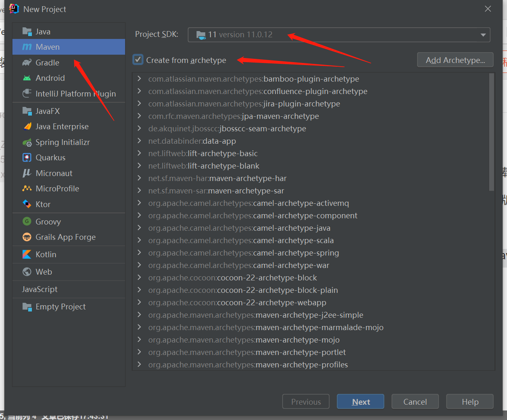Click Add Archetype button
This screenshot has width=507, height=420.
pyautogui.click(x=455, y=60)
